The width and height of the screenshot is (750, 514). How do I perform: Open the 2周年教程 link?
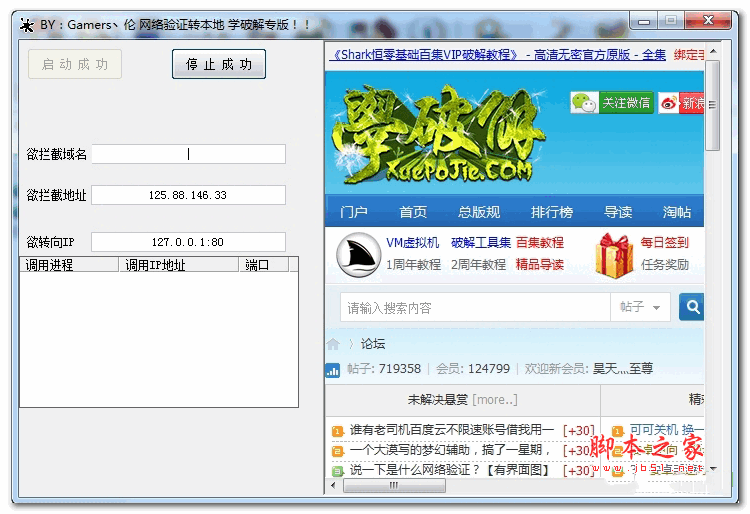[x=478, y=264]
